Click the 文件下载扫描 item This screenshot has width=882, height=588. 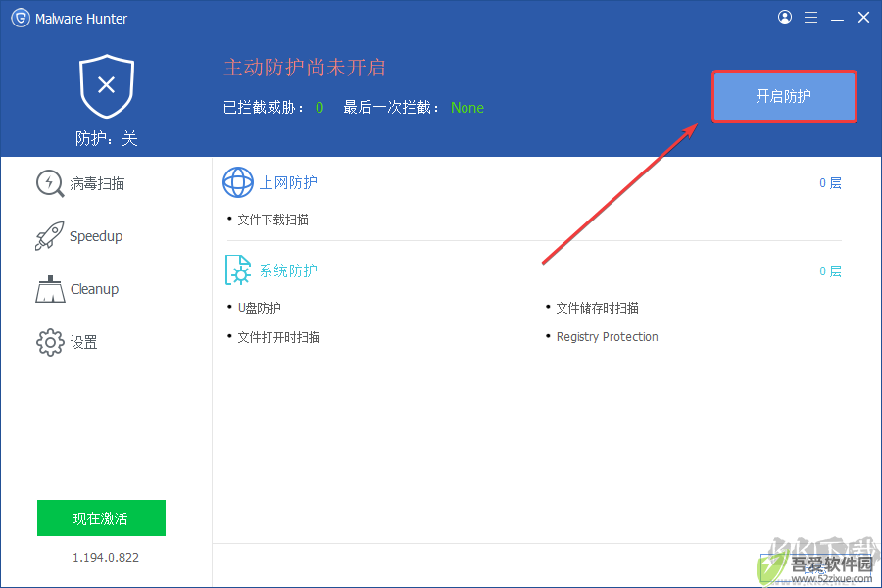click(x=272, y=220)
